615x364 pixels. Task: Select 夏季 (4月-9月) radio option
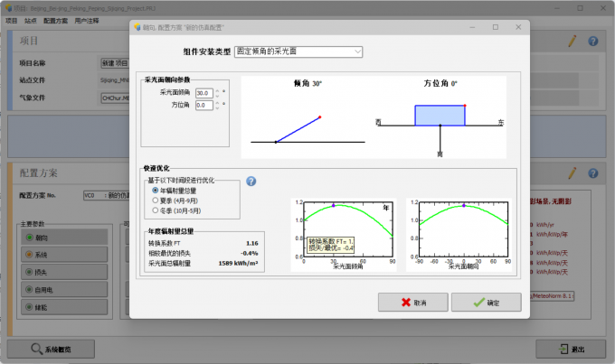coord(156,201)
